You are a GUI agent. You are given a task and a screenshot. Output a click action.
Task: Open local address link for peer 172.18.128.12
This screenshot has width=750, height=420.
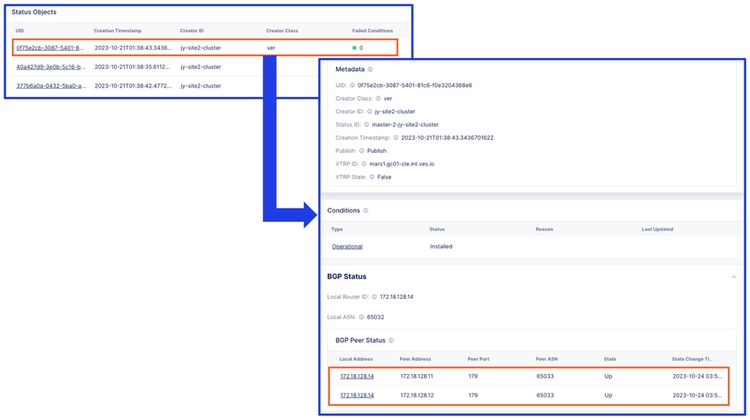(357, 396)
